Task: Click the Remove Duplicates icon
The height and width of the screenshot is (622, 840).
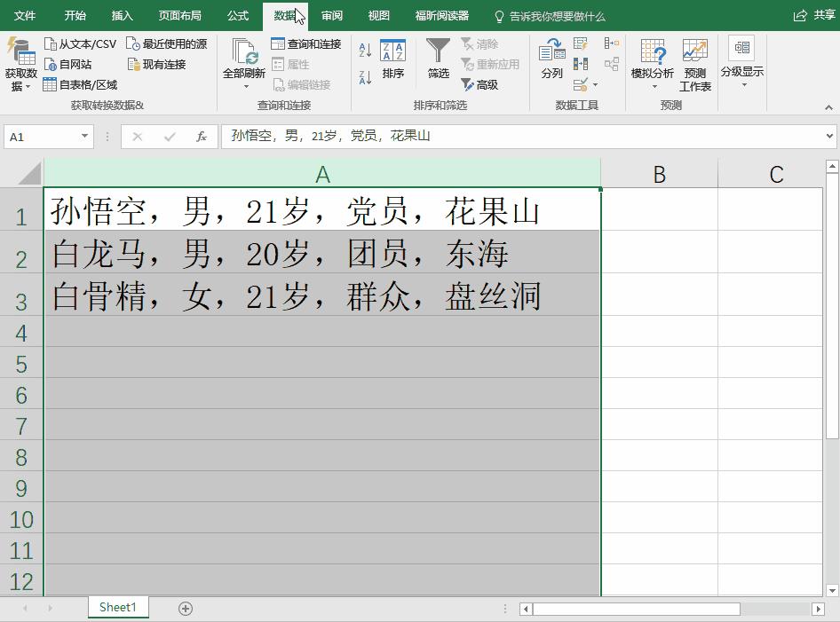Action: (580, 64)
